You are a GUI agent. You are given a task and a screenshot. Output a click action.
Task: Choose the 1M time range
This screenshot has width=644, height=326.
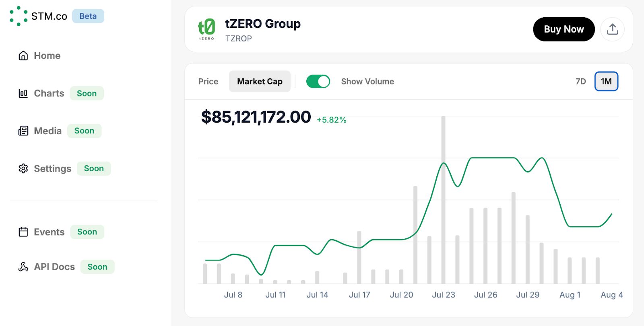tap(606, 82)
